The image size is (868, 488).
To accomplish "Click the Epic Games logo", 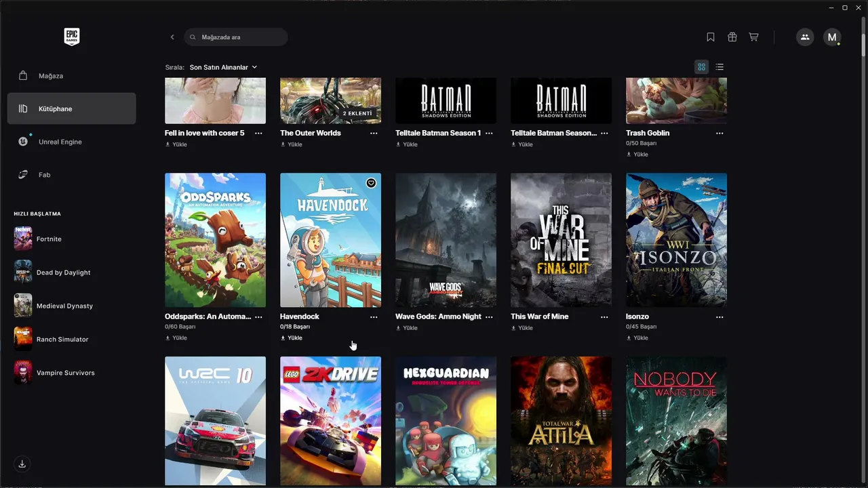I will pos(72,37).
